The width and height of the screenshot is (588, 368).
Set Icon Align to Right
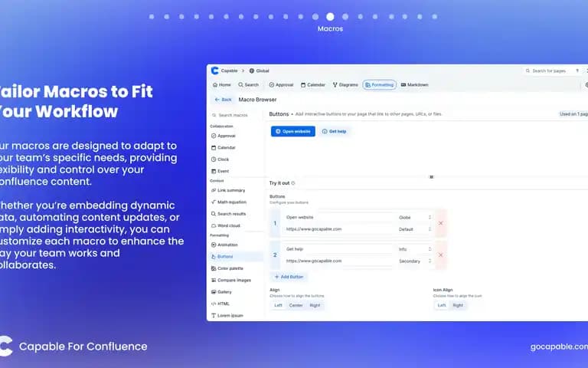pyautogui.click(x=458, y=305)
